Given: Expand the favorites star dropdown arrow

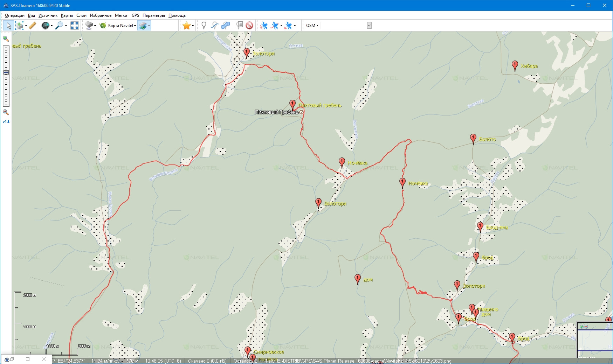Looking at the screenshot, I should 193,26.
